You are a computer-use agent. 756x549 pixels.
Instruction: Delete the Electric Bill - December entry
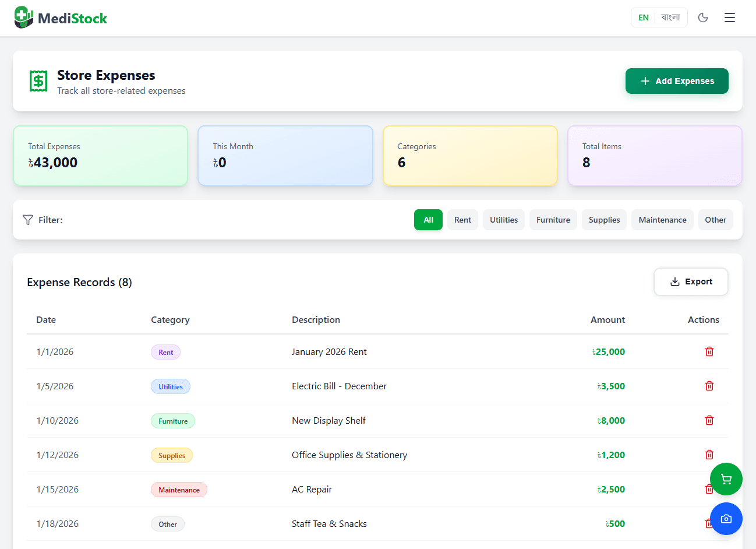tap(709, 386)
